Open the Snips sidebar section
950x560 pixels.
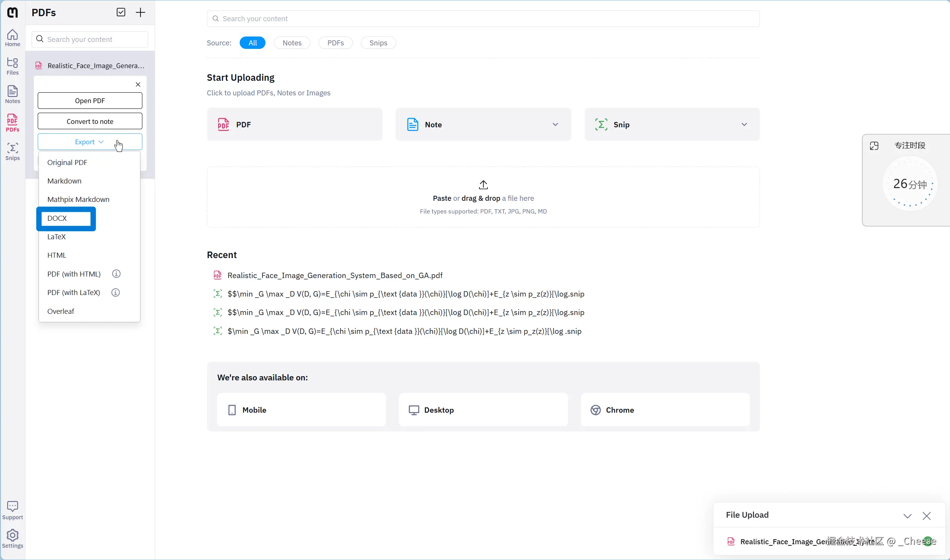coord(12,152)
